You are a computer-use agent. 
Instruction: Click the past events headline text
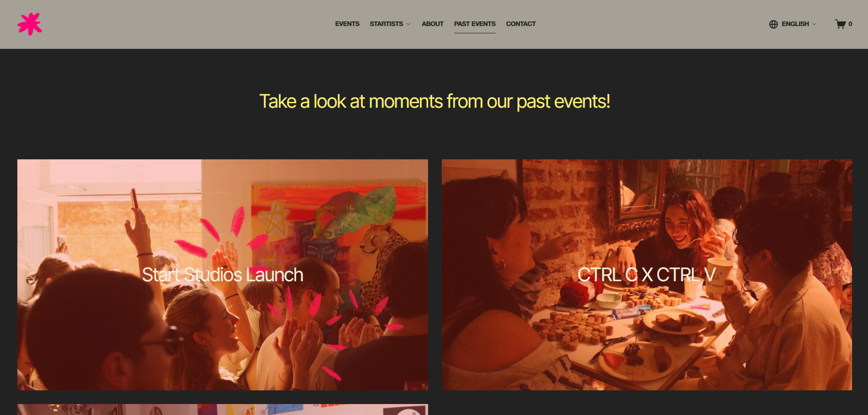(x=434, y=101)
